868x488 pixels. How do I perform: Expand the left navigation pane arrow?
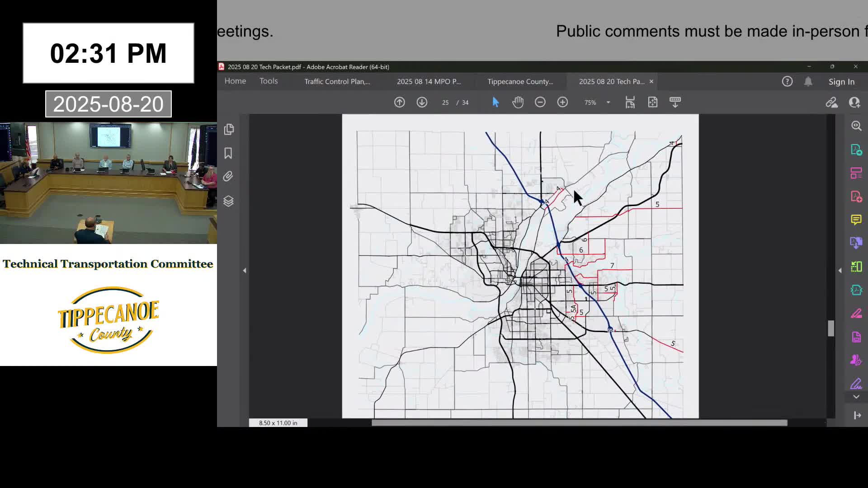245,270
